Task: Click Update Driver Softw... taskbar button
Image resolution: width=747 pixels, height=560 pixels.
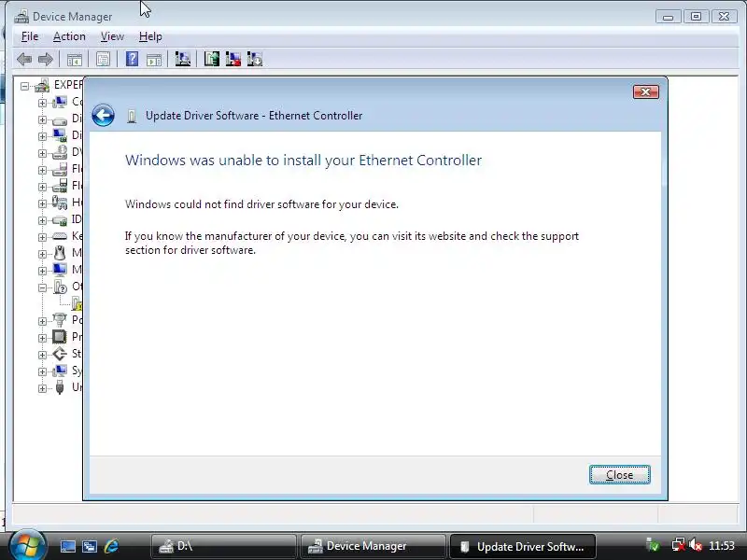Action: [523, 546]
